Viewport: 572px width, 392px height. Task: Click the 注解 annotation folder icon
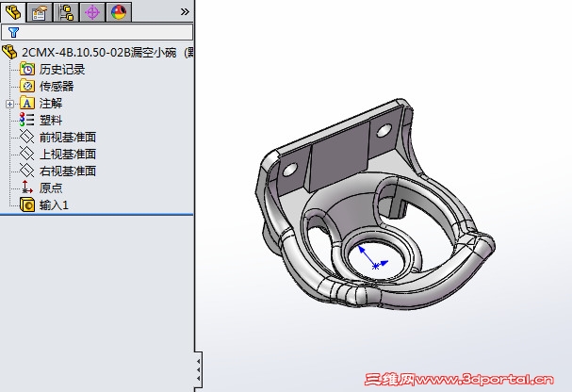[27, 104]
